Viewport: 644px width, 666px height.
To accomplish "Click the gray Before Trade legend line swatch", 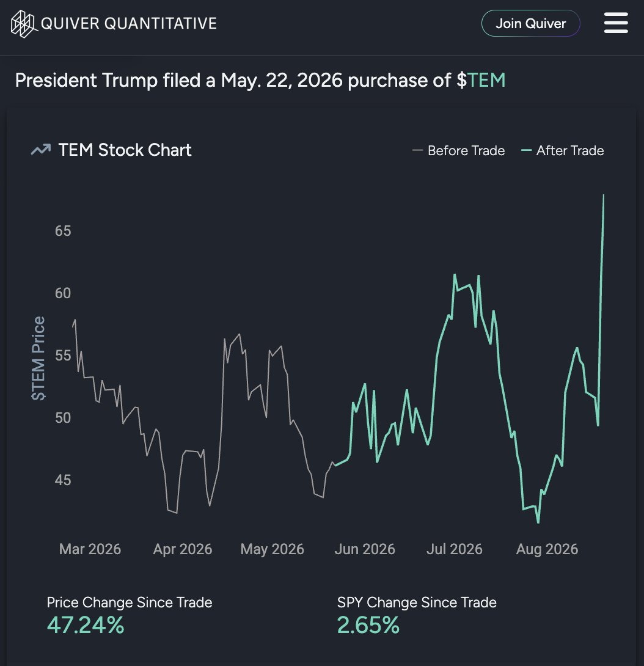I will coord(417,150).
